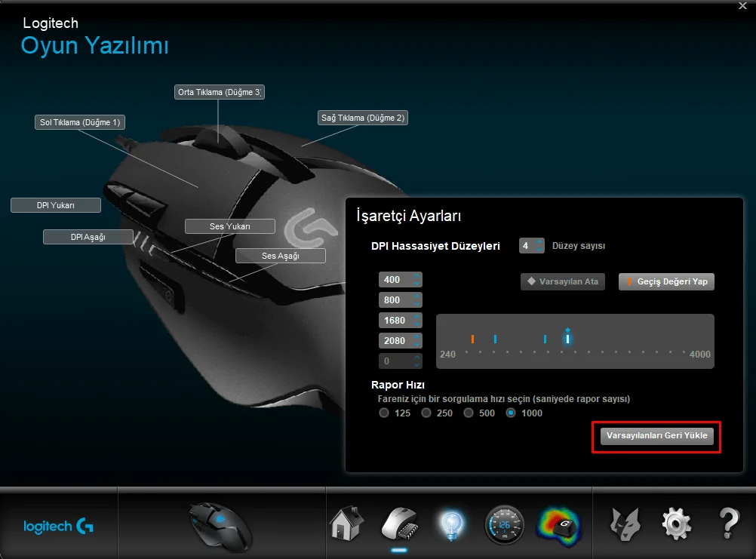This screenshot has width=756, height=559.
Task: Select the orange shift DPI marker on slider
Action: [472, 339]
